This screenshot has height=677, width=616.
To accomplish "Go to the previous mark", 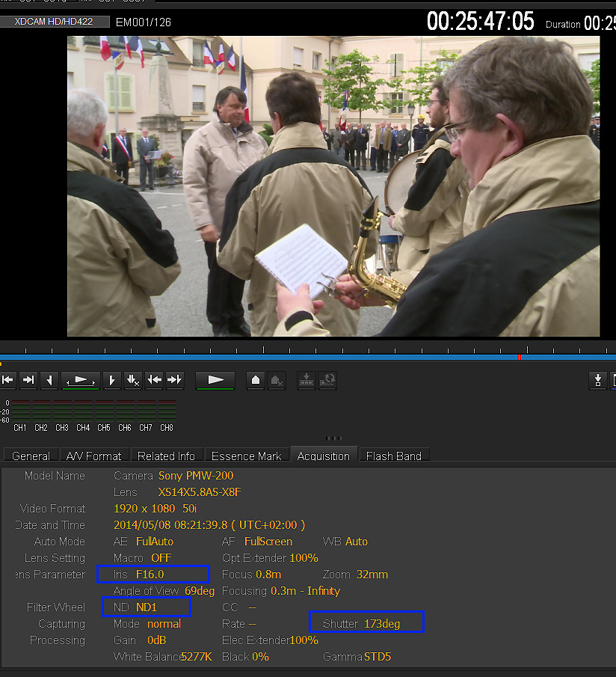I will tap(154, 380).
